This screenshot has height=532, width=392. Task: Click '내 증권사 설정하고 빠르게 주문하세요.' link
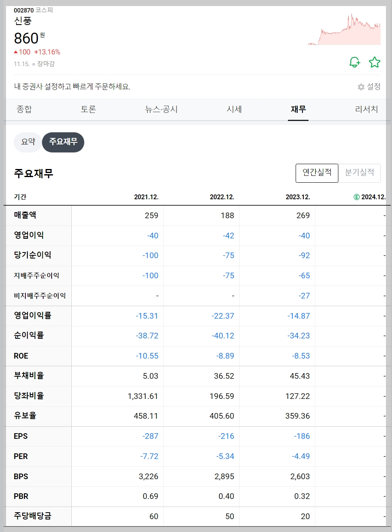pos(72,87)
